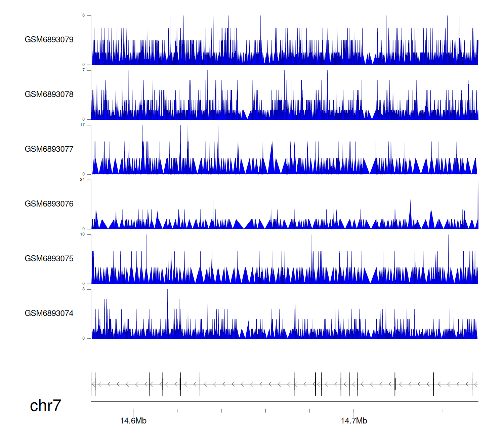Click the 14.7Mb axis position label

pos(354,421)
